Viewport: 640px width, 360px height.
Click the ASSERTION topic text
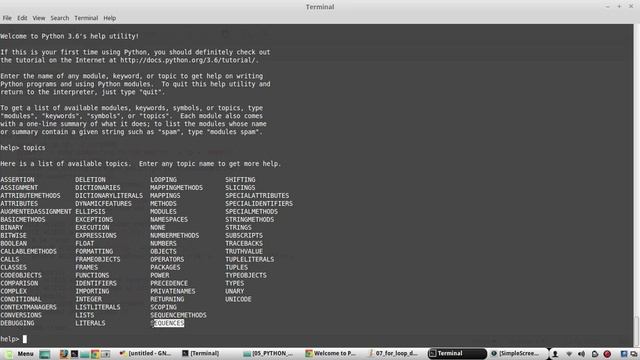point(17,180)
